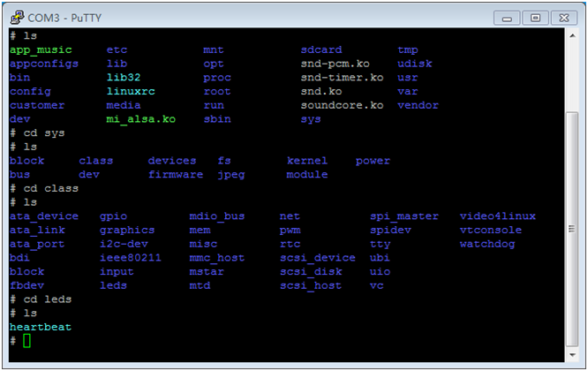Image resolution: width=588 pixels, height=371 pixels.
Task: Click the 'module' directory name
Action: pyautogui.click(x=307, y=174)
